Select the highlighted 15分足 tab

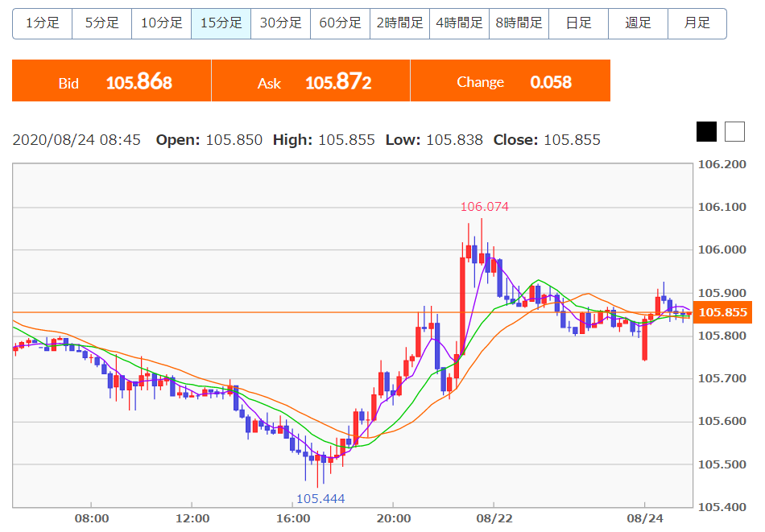(221, 23)
